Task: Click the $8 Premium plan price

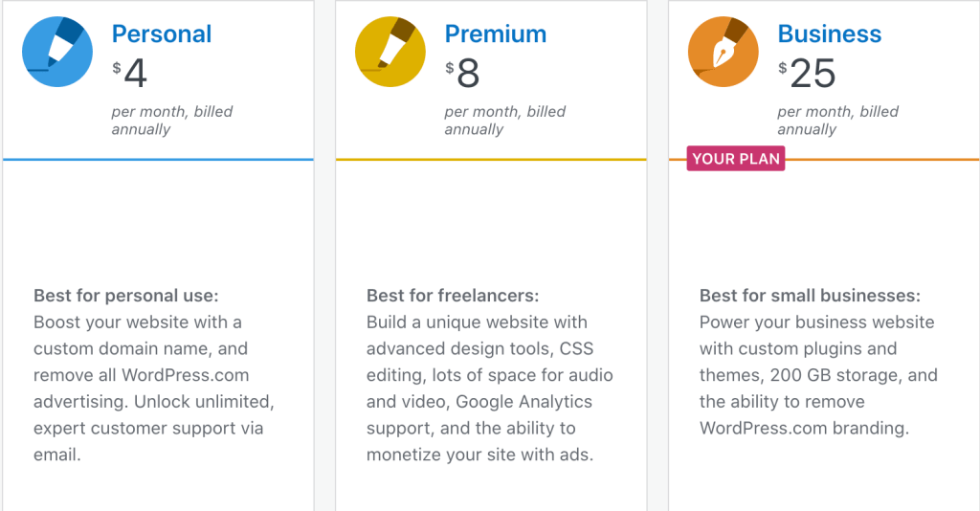Action: coord(463,74)
